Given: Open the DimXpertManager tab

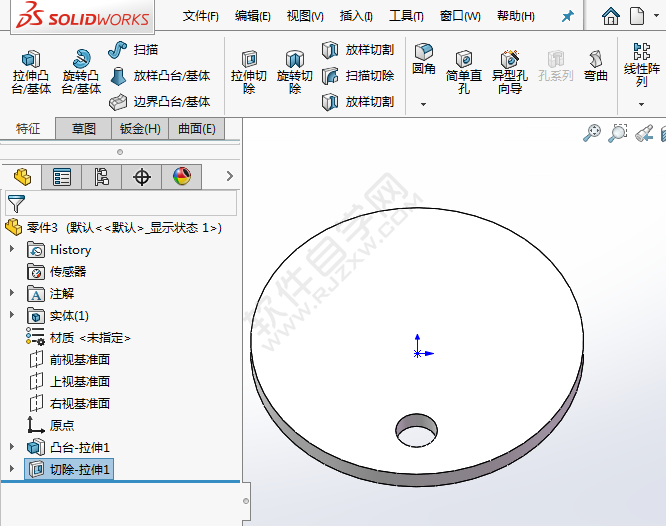Looking at the screenshot, I should pyautogui.click(x=141, y=177).
